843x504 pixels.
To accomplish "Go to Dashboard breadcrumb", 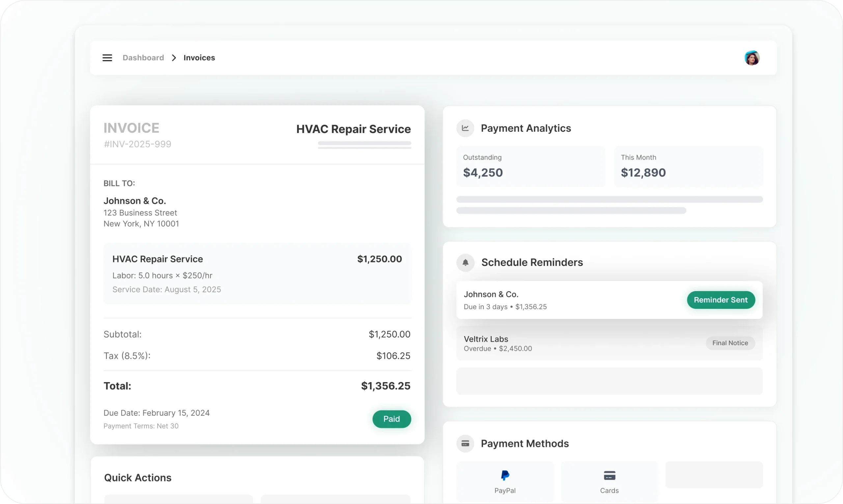I will click(x=143, y=58).
